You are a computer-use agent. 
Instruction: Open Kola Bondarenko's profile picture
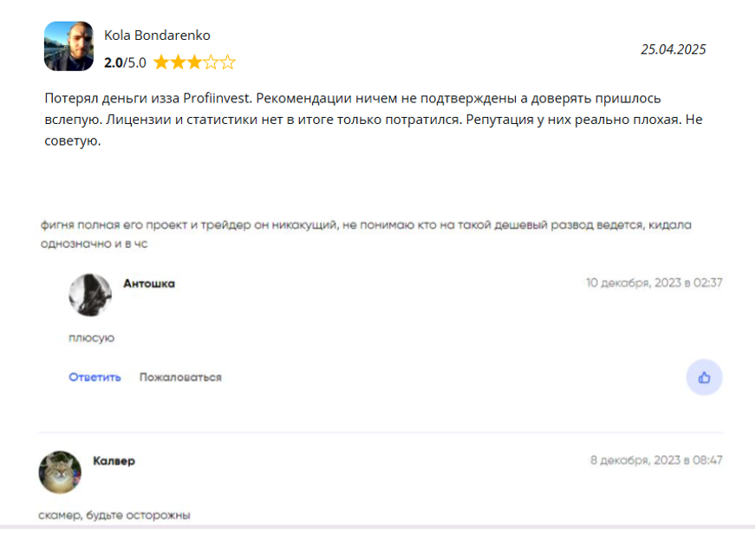coord(68,46)
